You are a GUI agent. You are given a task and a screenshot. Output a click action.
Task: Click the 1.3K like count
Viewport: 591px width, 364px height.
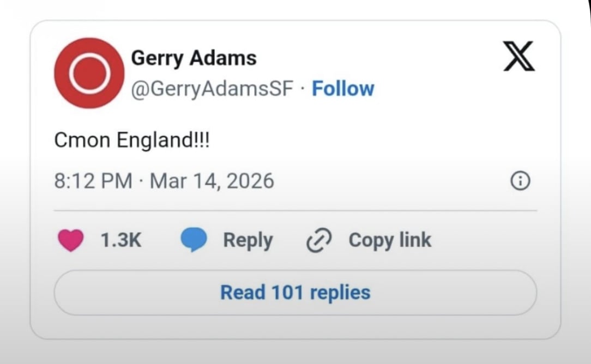click(x=121, y=240)
